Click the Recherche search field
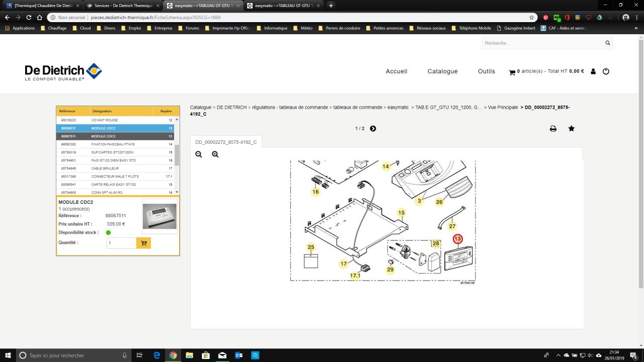The image size is (644, 362). pos(543,43)
